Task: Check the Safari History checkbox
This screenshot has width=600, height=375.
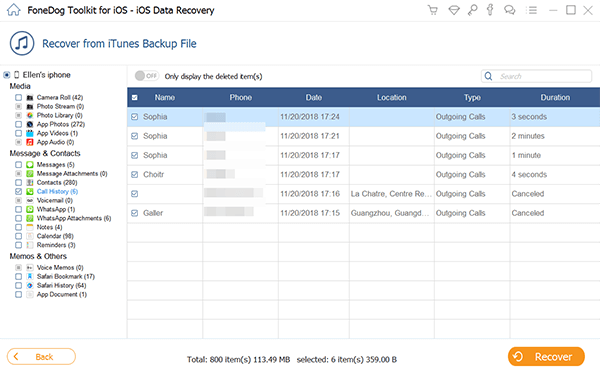Action: (x=18, y=285)
